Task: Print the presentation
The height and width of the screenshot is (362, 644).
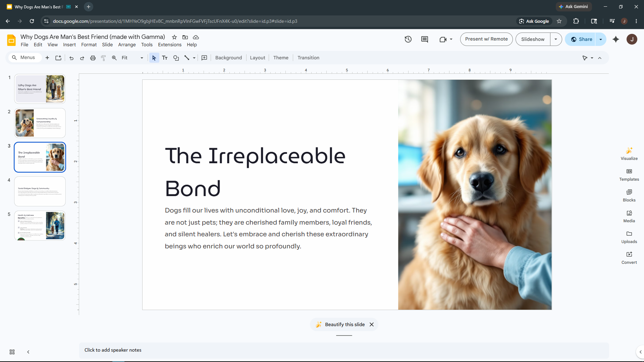Action: tap(93, 58)
